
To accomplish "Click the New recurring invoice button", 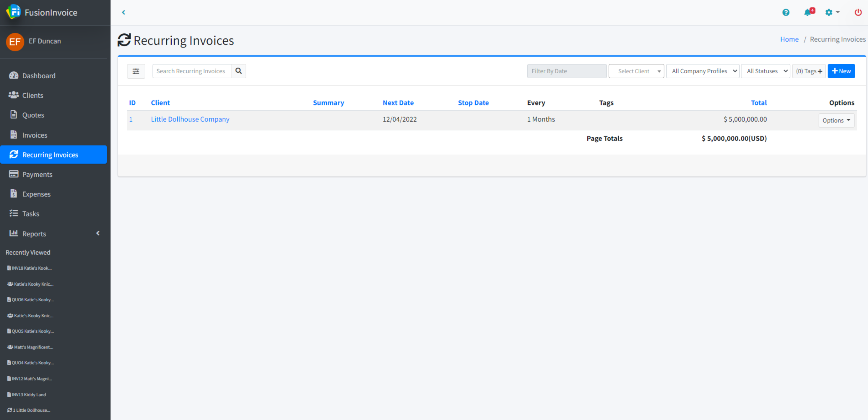I will coord(841,71).
